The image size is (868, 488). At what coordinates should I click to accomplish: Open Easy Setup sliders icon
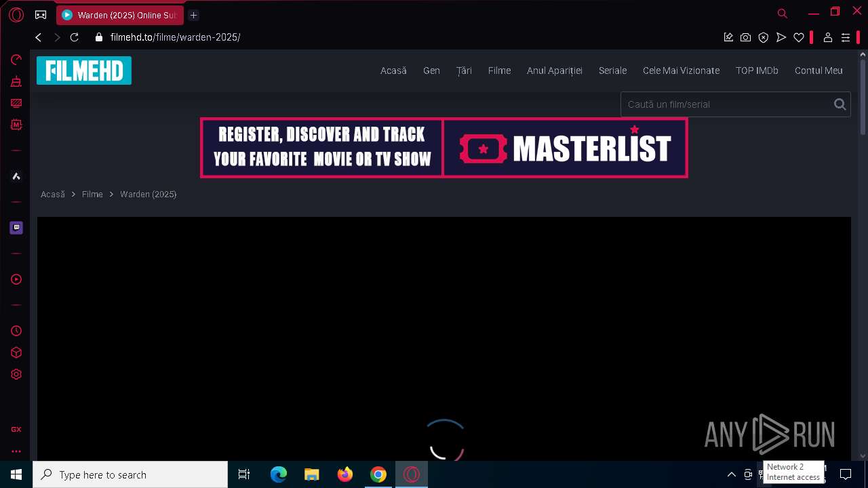tap(846, 37)
